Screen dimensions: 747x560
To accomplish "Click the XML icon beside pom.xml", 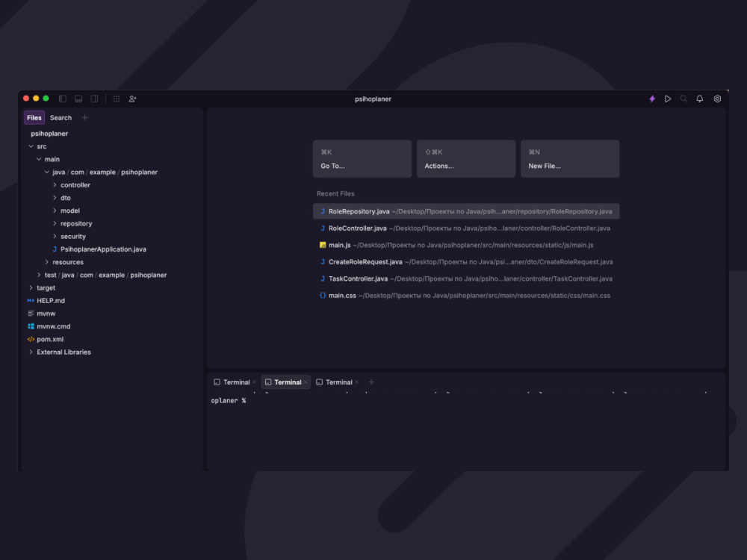I will point(31,339).
